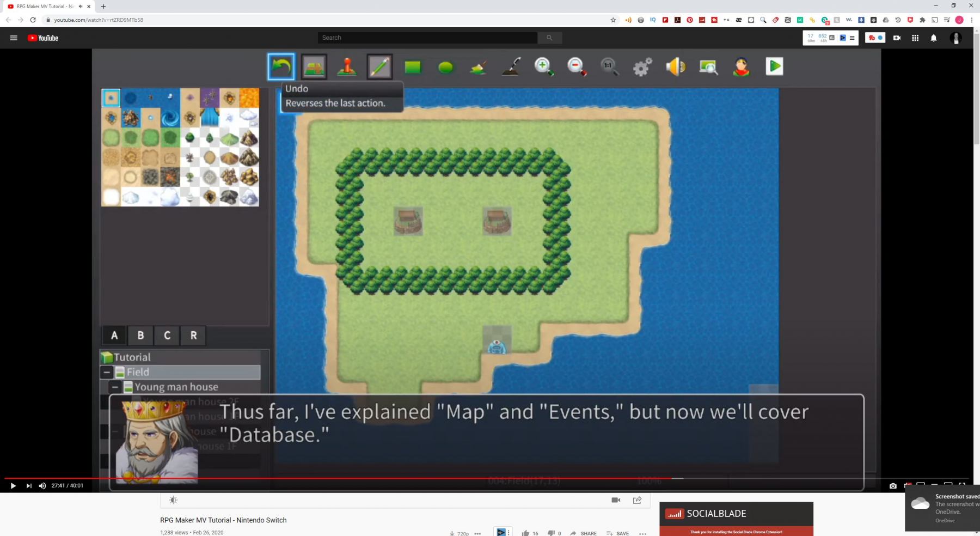
Task: Open the Character Generator icon
Action: (x=741, y=66)
